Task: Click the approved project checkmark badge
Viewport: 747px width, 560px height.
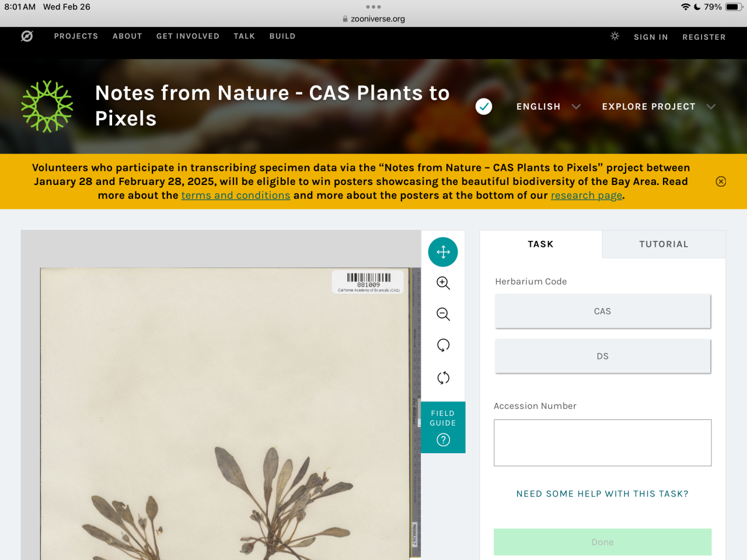Action: pyautogui.click(x=484, y=107)
